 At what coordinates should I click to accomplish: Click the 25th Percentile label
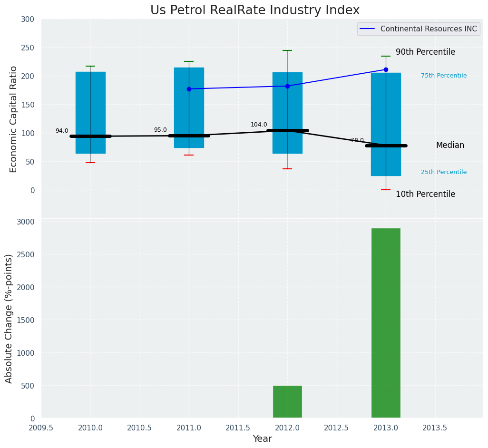pyautogui.click(x=443, y=172)
